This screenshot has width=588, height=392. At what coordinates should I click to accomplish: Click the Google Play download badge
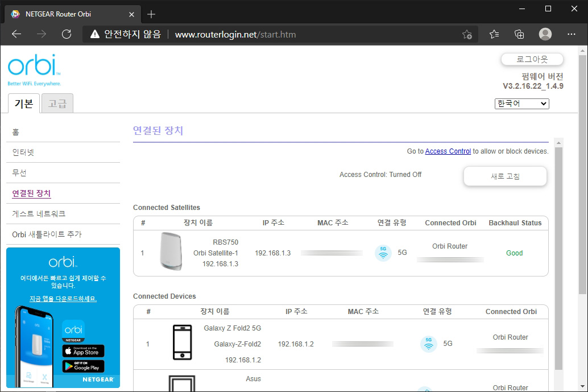83,366
